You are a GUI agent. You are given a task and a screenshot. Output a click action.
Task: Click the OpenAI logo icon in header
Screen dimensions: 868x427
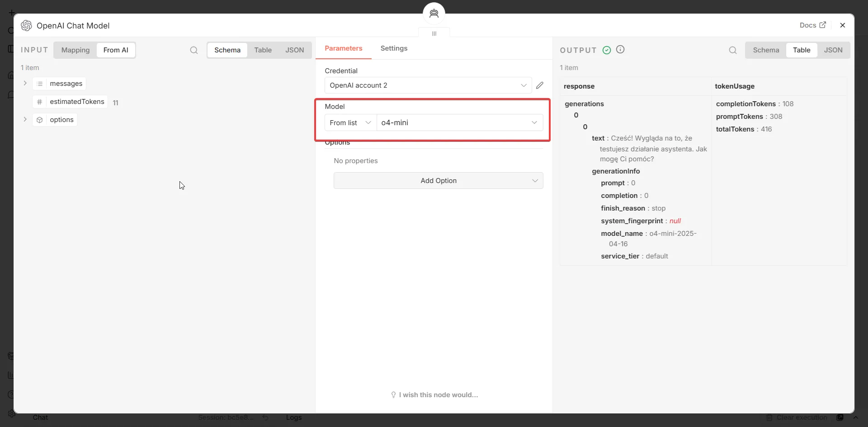click(x=26, y=25)
